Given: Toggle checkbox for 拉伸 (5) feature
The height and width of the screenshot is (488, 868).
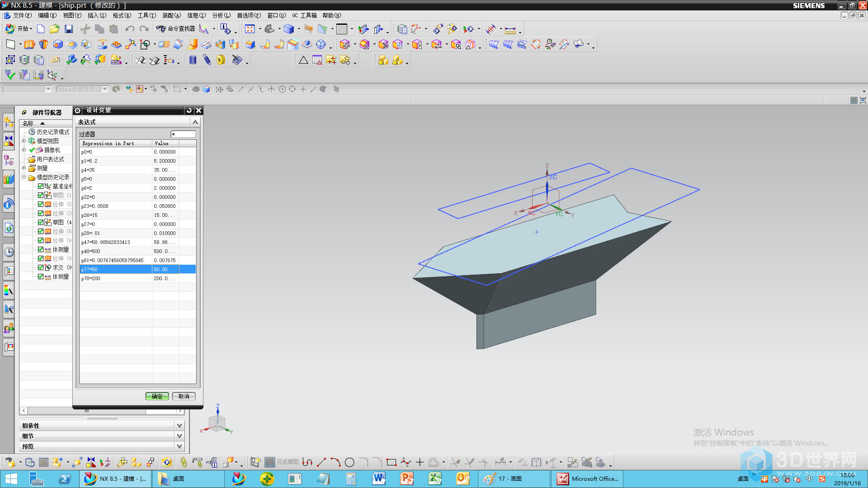Looking at the screenshot, I should coord(41,231).
